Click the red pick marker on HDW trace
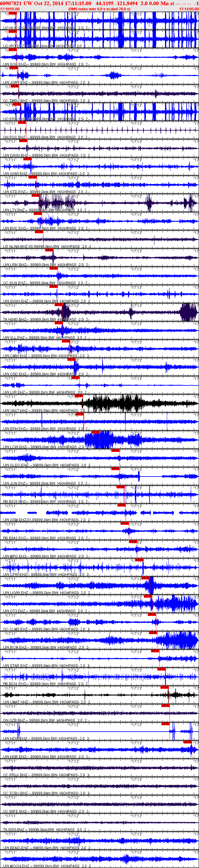 pyautogui.click(x=165, y=723)
